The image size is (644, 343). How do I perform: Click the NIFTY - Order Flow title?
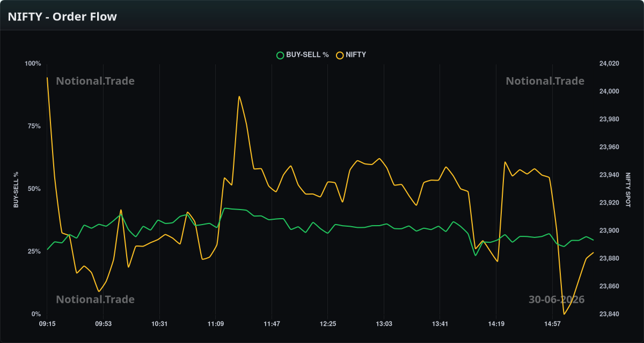62,17
